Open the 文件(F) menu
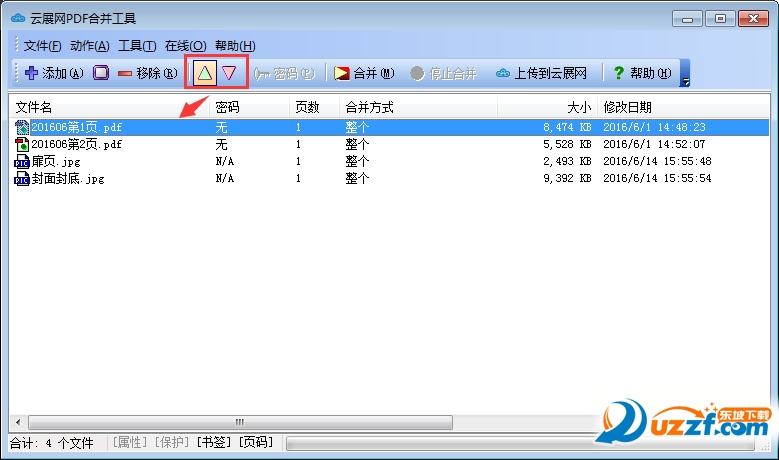The height and width of the screenshot is (460, 779). [x=42, y=46]
